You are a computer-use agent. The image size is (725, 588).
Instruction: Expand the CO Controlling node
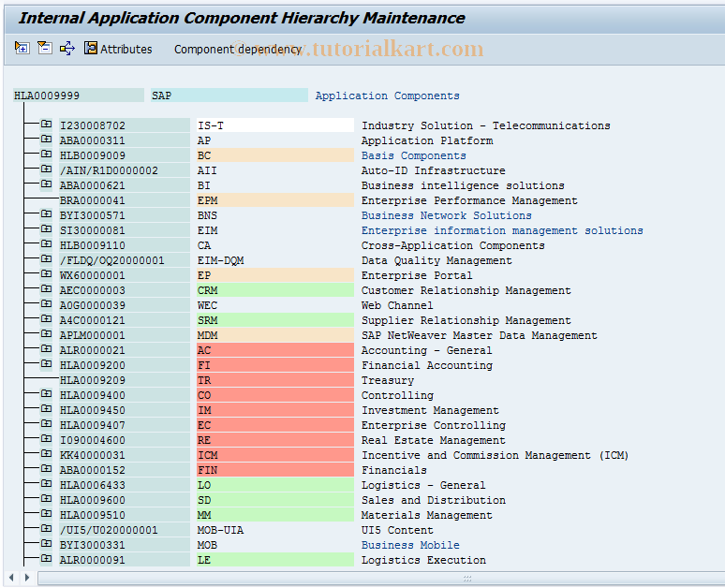tap(46, 394)
